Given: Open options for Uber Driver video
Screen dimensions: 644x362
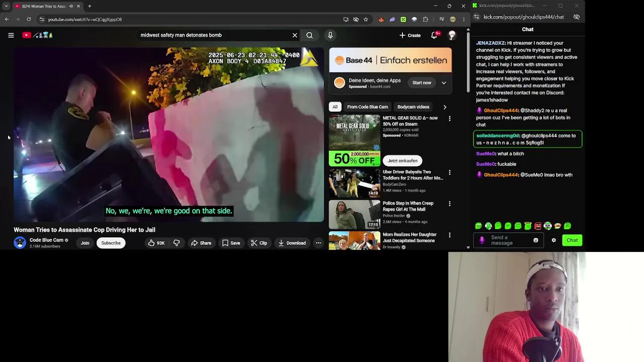Looking at the screenshot, I should coord(450,172).
